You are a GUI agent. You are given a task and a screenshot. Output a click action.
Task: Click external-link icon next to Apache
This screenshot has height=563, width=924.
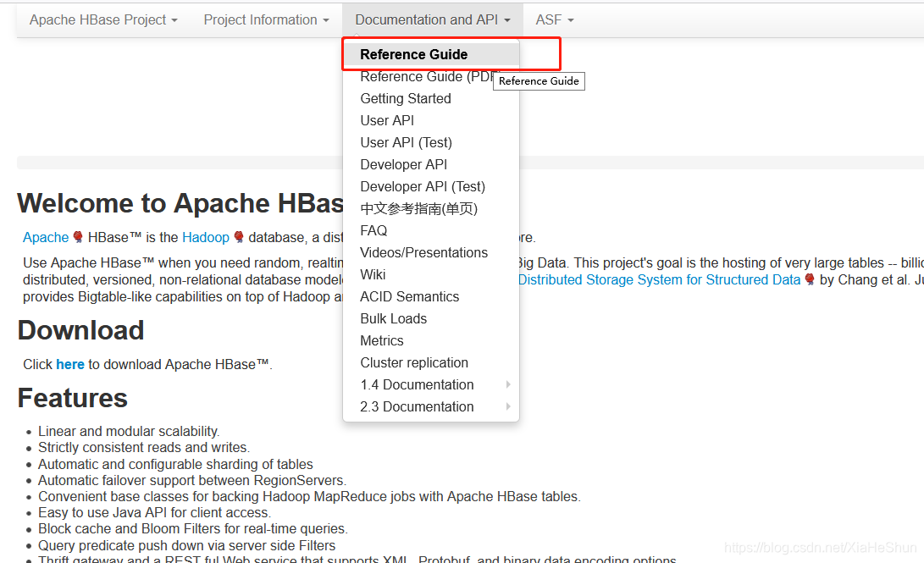(78, 237)
